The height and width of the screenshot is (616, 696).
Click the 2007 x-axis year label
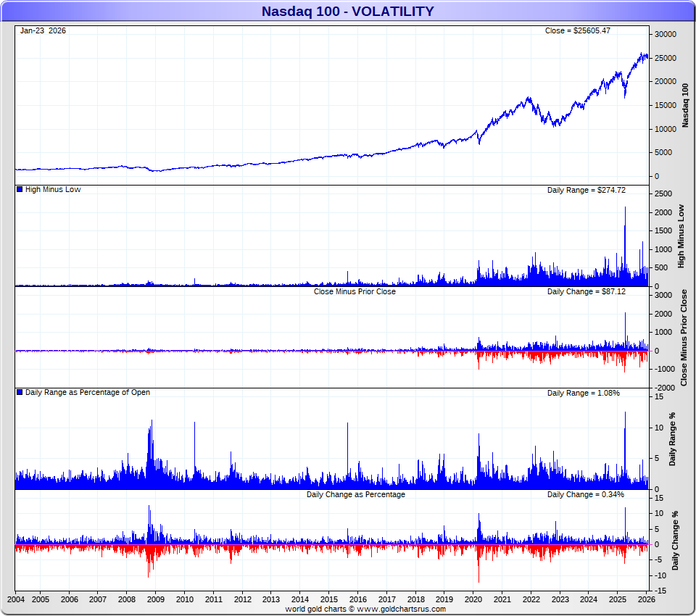[x=98, y=599]
